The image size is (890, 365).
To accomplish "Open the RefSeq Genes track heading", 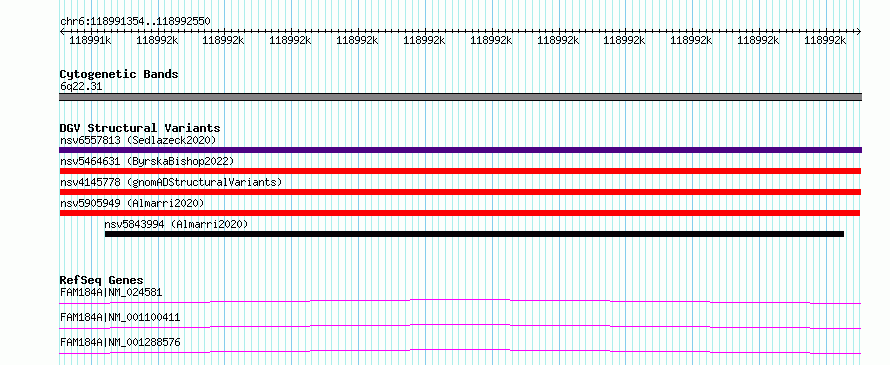I will click(102, 280).
